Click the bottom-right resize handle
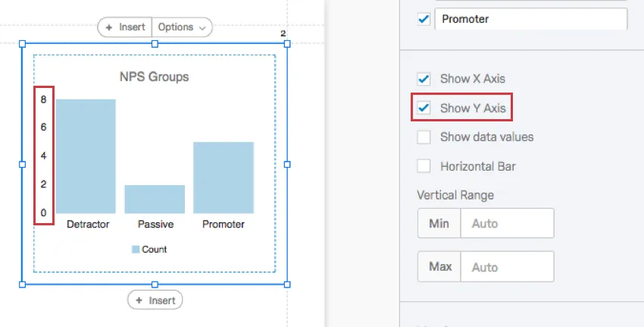The image size is (644, 327). 287,285
